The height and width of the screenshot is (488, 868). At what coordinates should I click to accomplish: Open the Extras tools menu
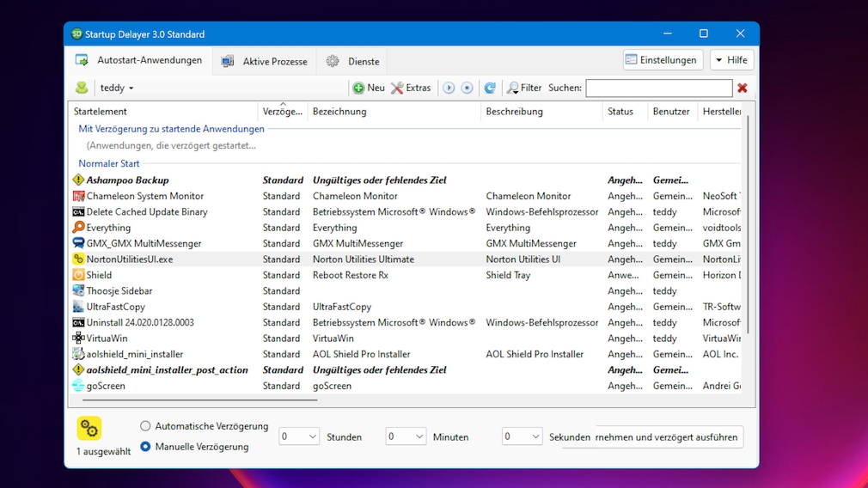(411, 88)
